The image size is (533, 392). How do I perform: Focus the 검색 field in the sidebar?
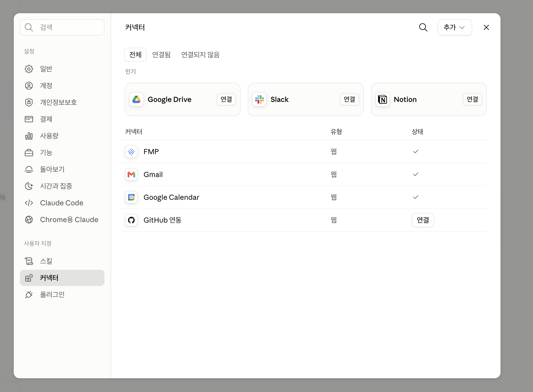click(62, 27)
